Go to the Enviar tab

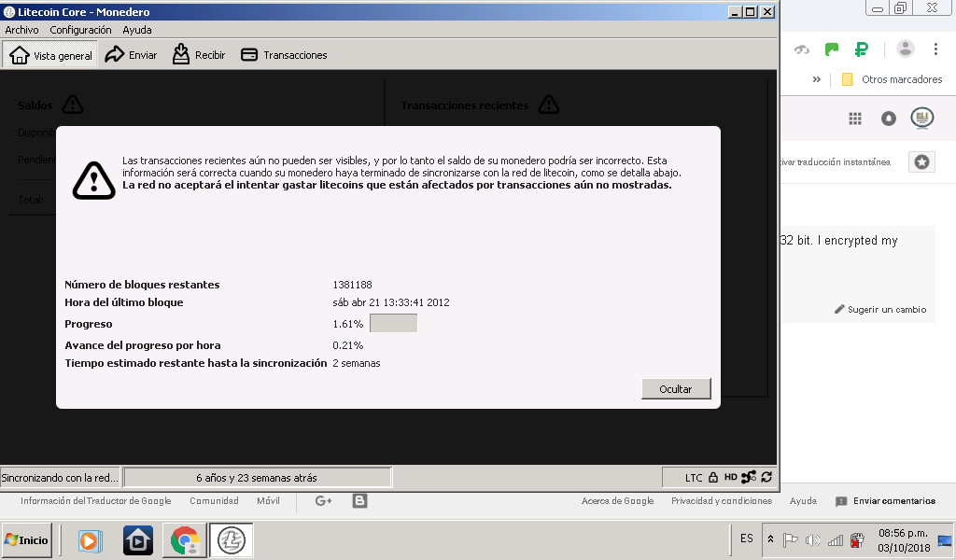pyautogui.click(x=131, y=55)
